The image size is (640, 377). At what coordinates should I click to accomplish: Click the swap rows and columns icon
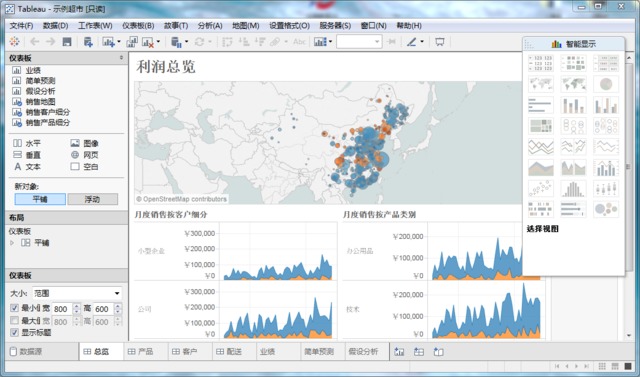[x=227, y=42]
